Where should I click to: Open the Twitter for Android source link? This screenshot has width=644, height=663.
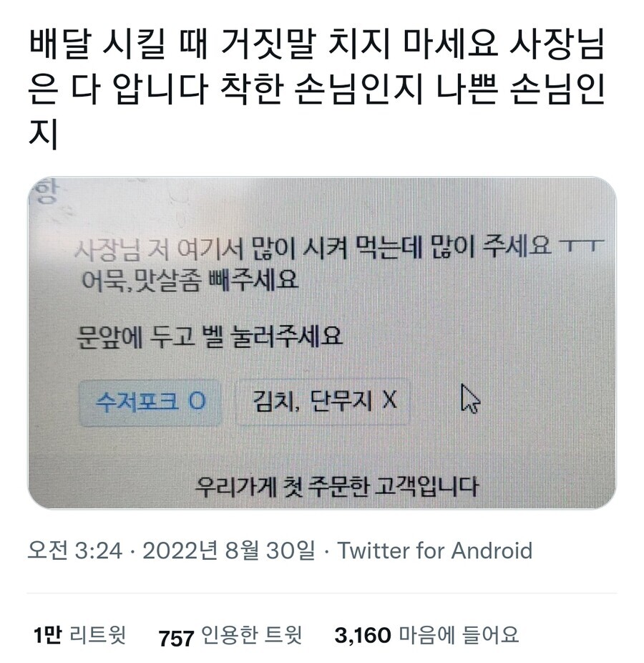[435, 551]
